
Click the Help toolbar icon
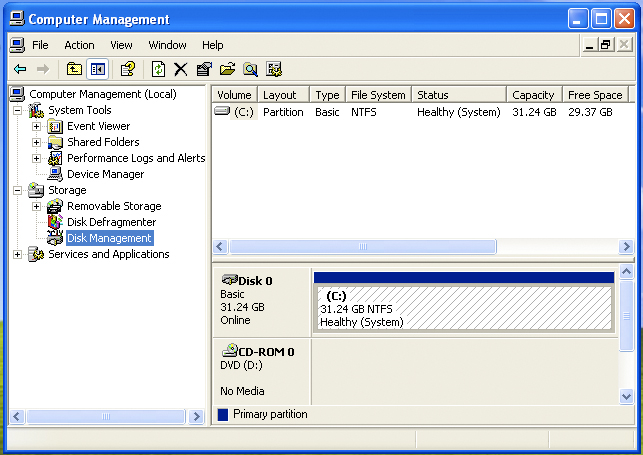pyautogui.click(x=128, y=69)
